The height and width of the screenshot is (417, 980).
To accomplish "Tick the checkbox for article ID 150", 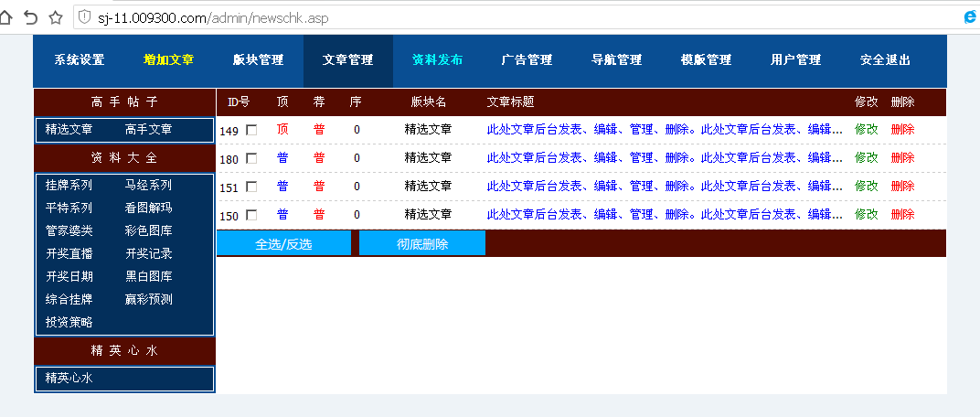I will click(251, 215).
